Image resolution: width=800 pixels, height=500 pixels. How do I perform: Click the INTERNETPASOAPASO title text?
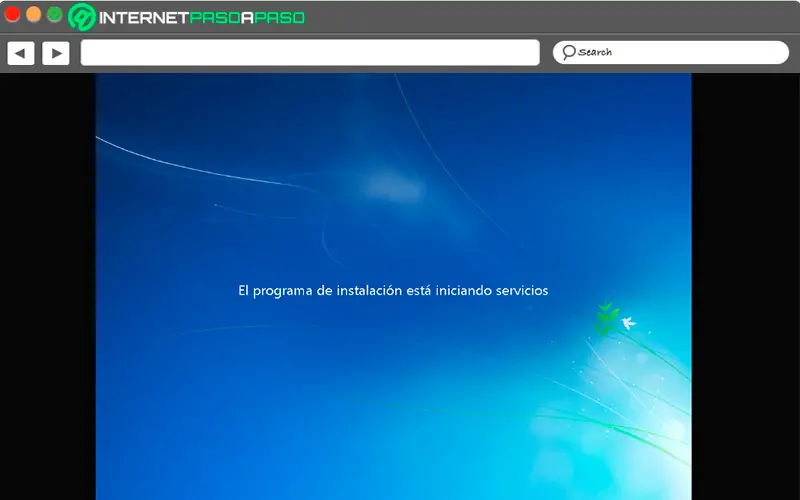tap(202, 18)
